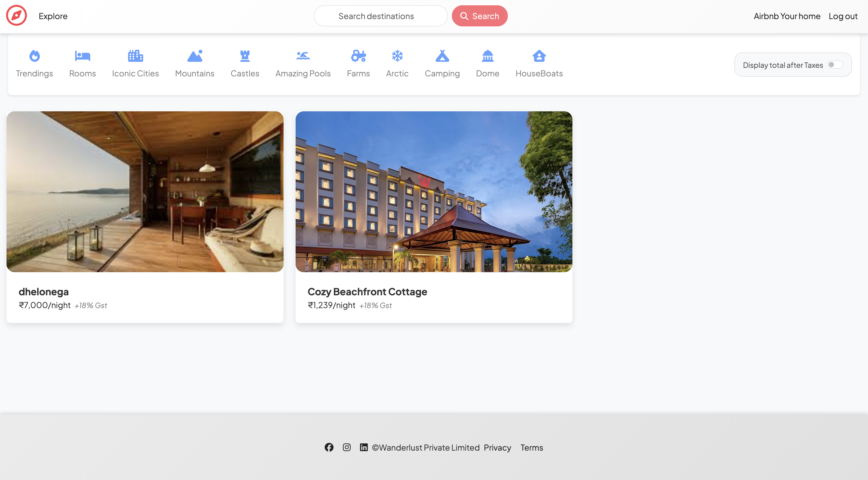Open the Explore nav link
This screenshot has width=868, height=480.
(53, 16)
